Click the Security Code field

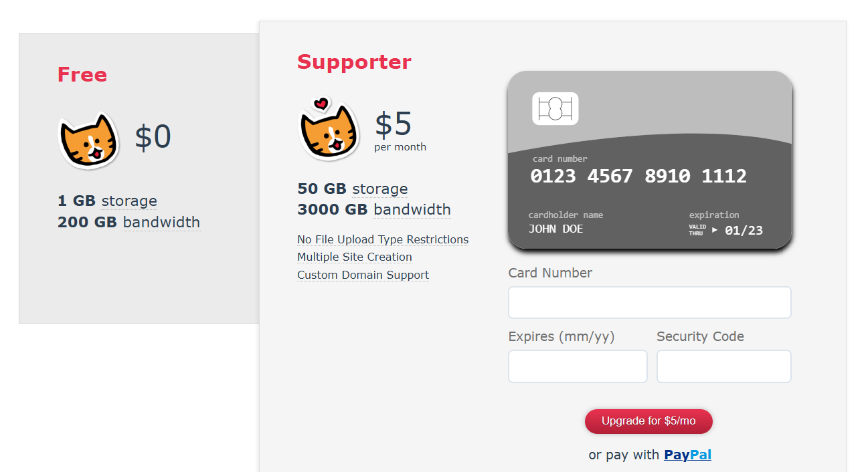[x=723, y=366]
